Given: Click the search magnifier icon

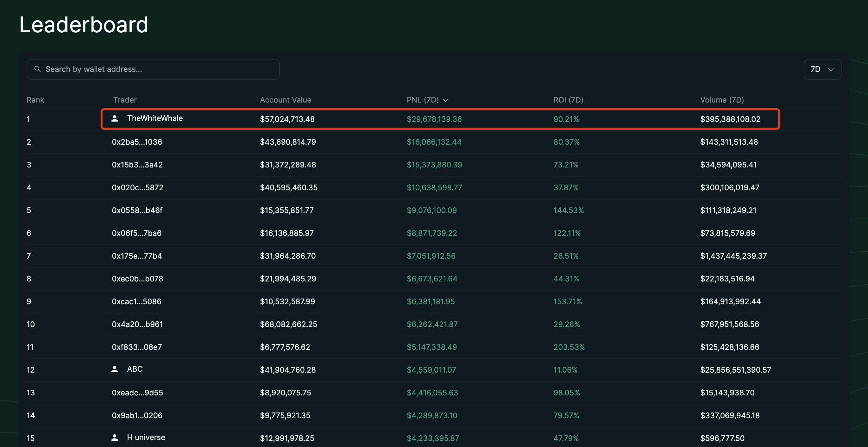Looking at the screenshot, I should coord(37,69).
